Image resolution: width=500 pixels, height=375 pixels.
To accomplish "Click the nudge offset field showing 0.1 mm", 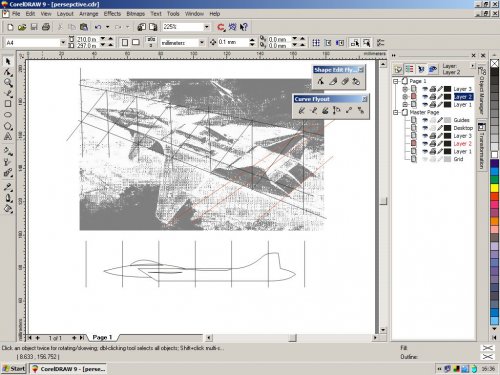I will pyautogui.click(x=232, y=42).
